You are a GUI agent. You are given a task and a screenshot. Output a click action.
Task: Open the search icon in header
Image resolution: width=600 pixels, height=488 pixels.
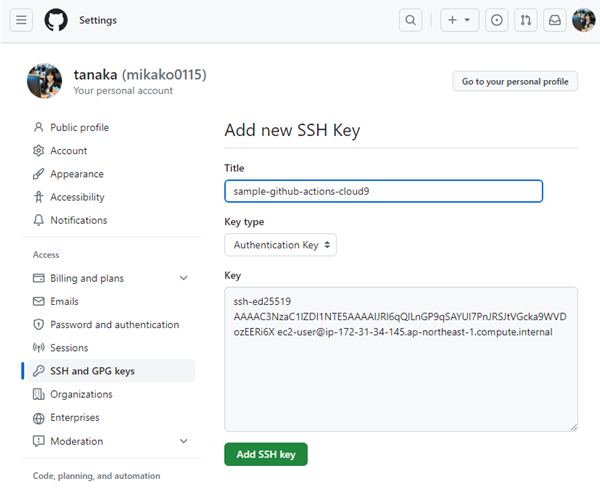410,20
